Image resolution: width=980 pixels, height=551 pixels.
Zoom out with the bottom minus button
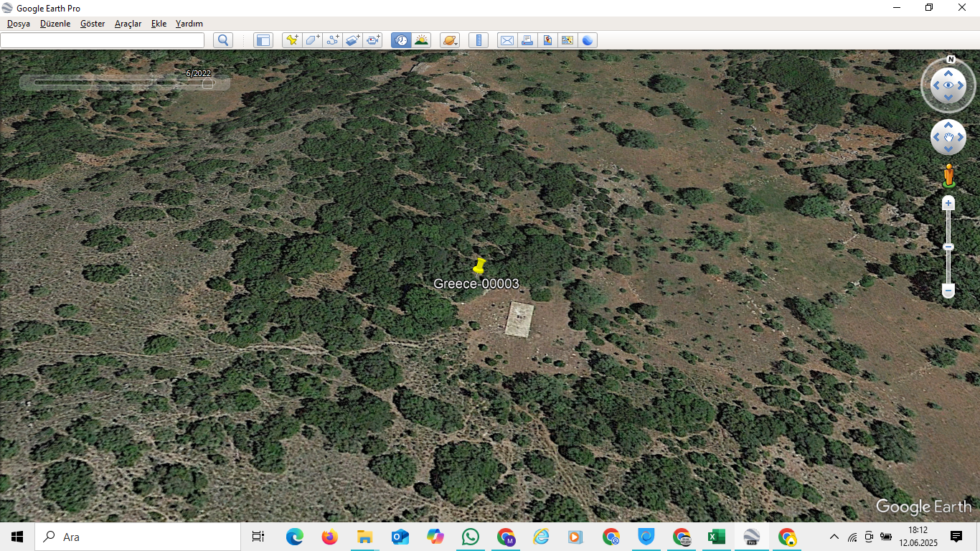click(x=948, y=291)
